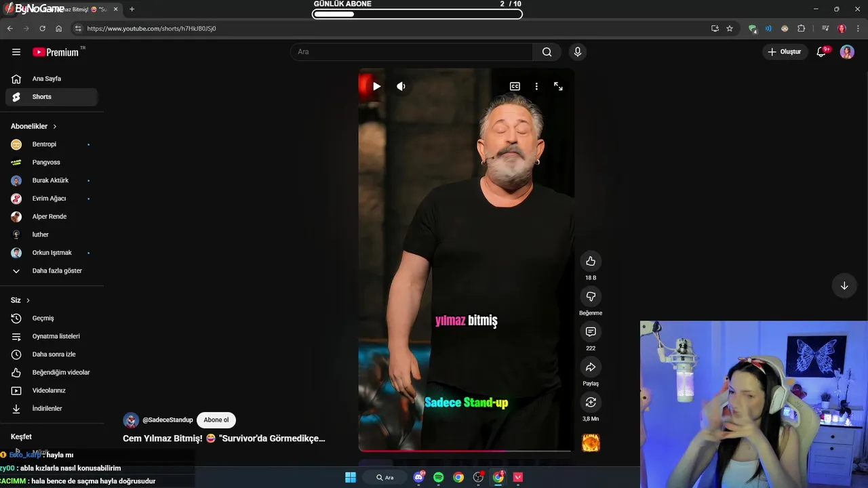The height and width of the screenshot is (488, 868).
Task: Open Oynatma listeleri playlists
Action: tap(52, 336)
